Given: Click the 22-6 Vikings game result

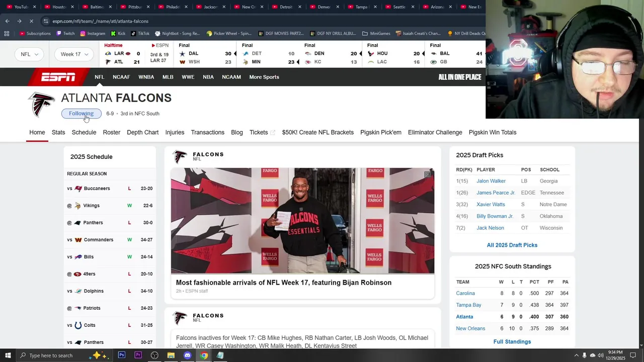Looking at the screenshot, I should click(x=147, y=206).
